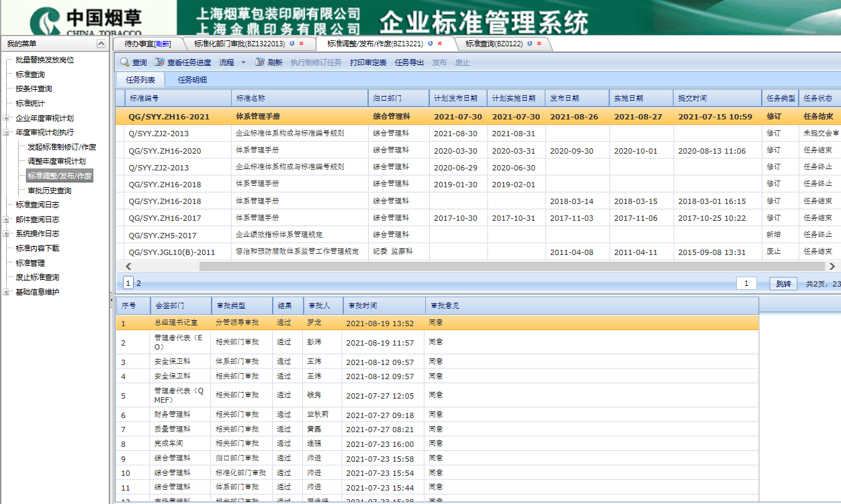Viewport: 841px width, 504px height.
Task: Expand the 企业年度审视计划 tree node
Action: 7,117
